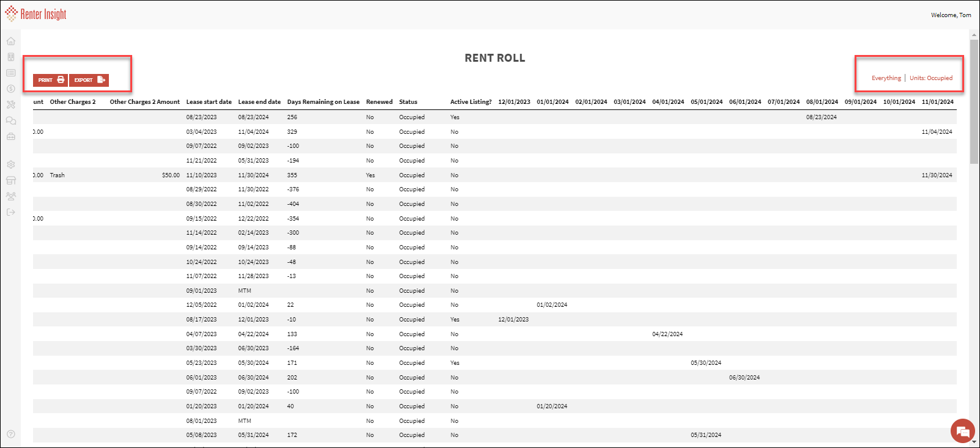Viewport: 980px width, 448px height.
Task: Open the briefcase sidebar icon
Action: pyautogui.click(x=11, y=136)
